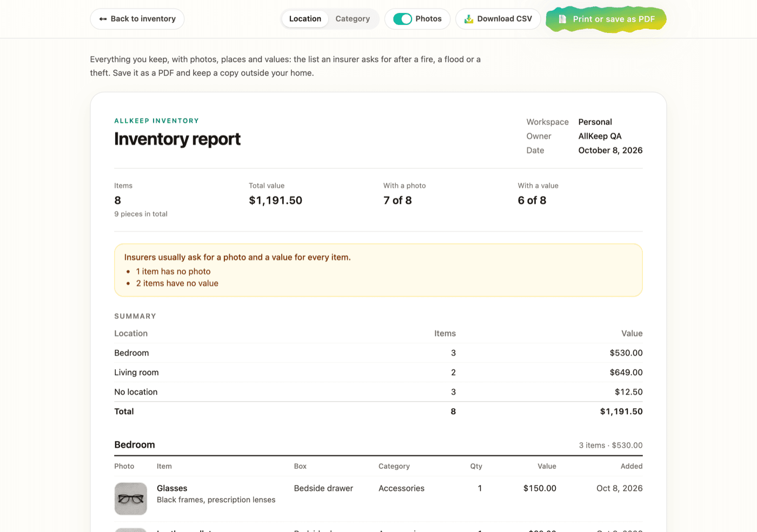Image resolution: width=757 pixels, height=532 pixels.
Task: Click the Download CSV icon
Action: point(469,19)
